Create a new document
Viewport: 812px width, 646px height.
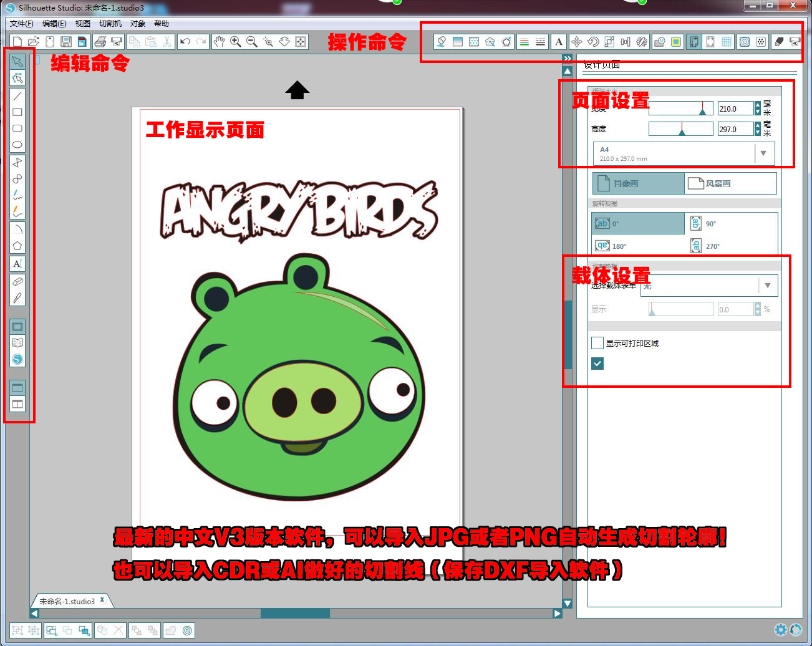[x=17, y=42]
